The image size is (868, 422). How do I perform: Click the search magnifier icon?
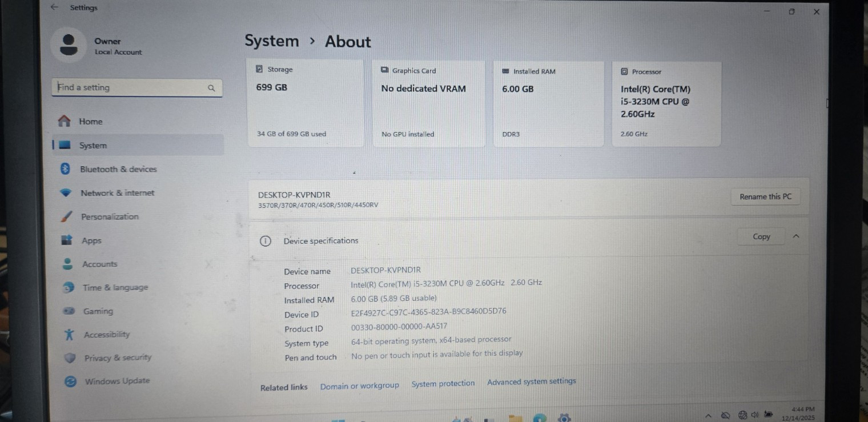tap(211, 88)
